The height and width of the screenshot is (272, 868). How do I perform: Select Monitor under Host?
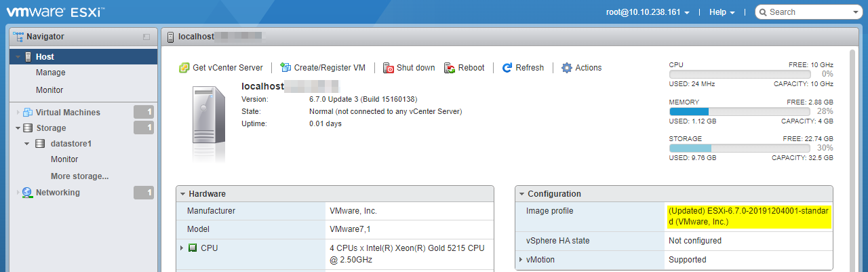click(x=50, y=90)
